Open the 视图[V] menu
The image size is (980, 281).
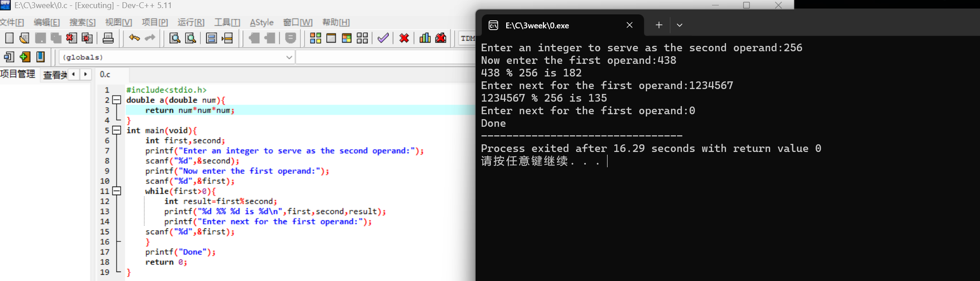(x=118, y=22)
